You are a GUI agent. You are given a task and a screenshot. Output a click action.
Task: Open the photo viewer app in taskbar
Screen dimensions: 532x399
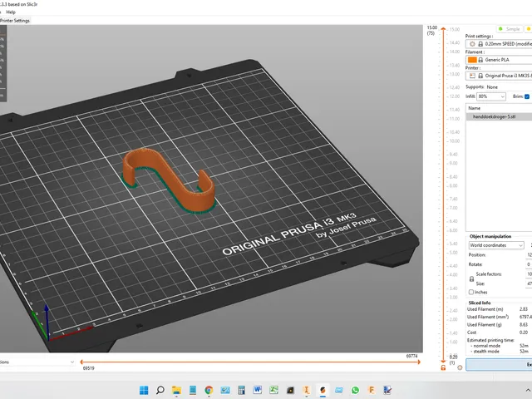(225, 390)
